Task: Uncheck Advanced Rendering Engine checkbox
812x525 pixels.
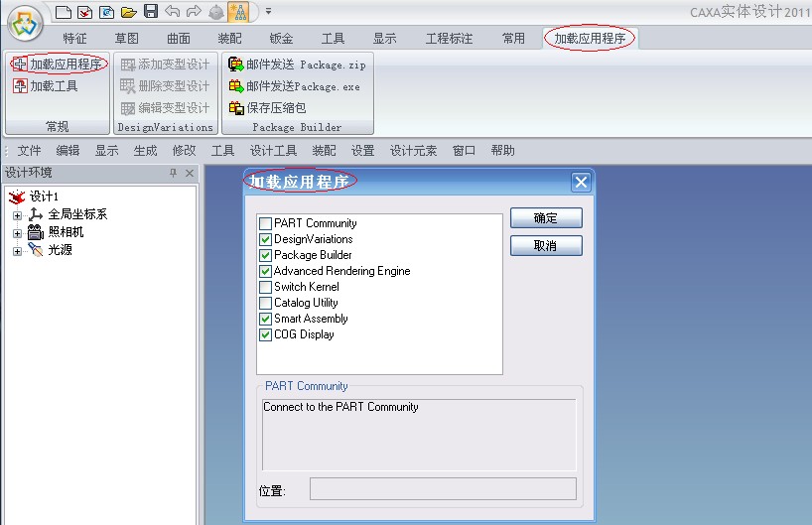Action: tap(265, 271)
